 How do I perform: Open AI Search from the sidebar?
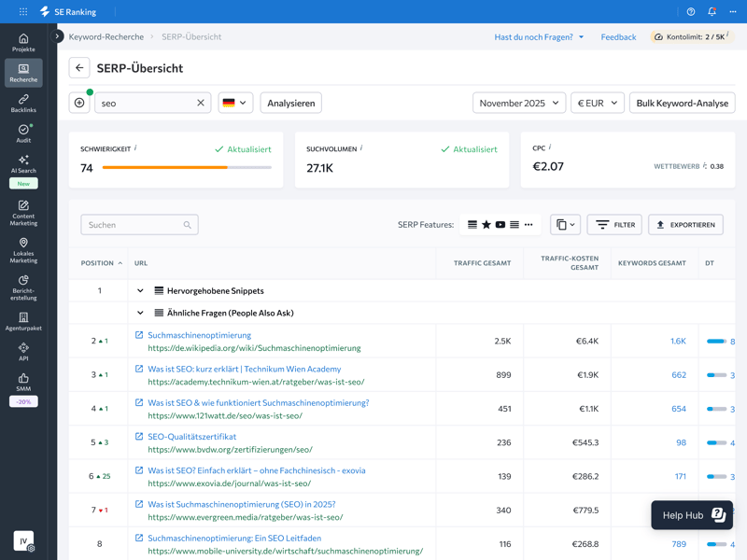[23, 164]
